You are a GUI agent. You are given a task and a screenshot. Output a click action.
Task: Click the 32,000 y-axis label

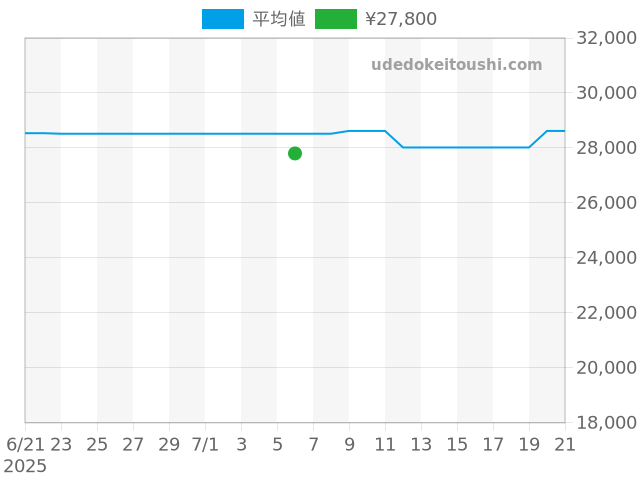607,38
